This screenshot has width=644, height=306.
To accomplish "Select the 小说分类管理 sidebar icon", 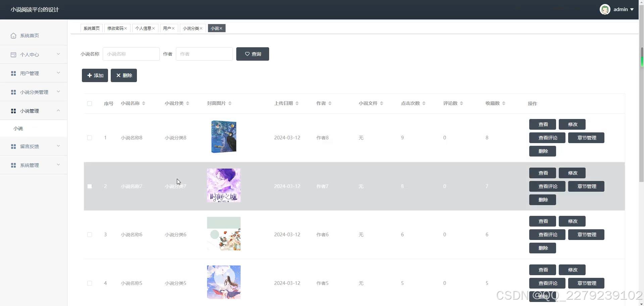I will click(13, 92).
